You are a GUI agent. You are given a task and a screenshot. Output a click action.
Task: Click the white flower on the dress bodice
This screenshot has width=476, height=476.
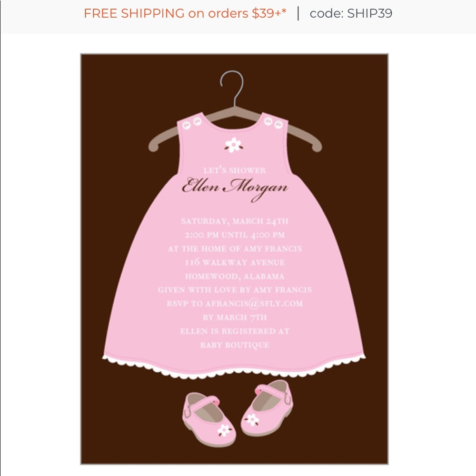[x=233, y=145]
